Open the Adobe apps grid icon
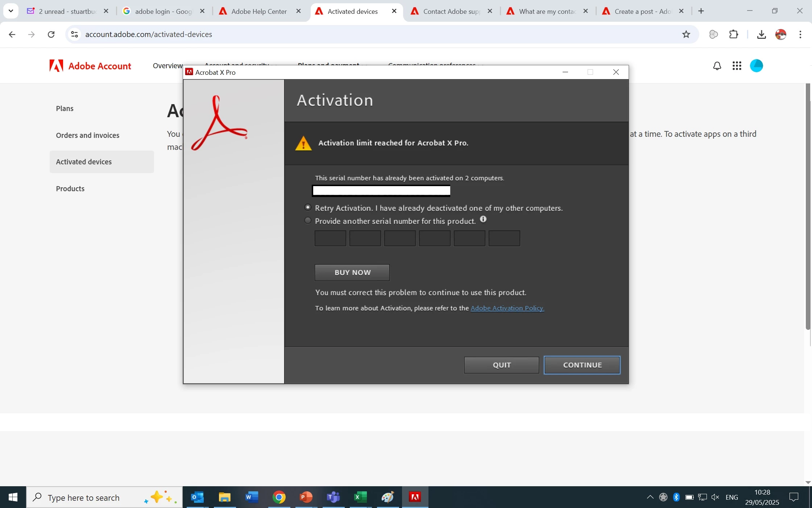Screen dimensions: 812x508 (737, 66)
